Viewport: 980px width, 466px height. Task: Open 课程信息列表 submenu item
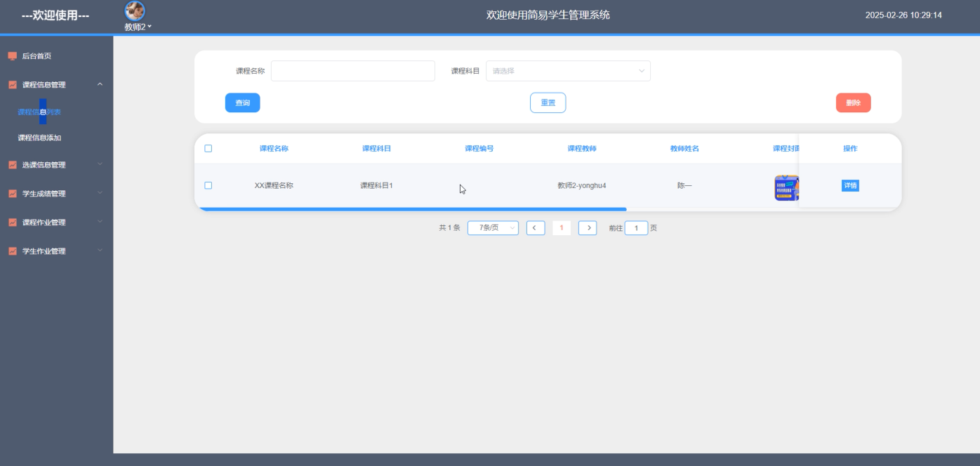tap(39, 112)
